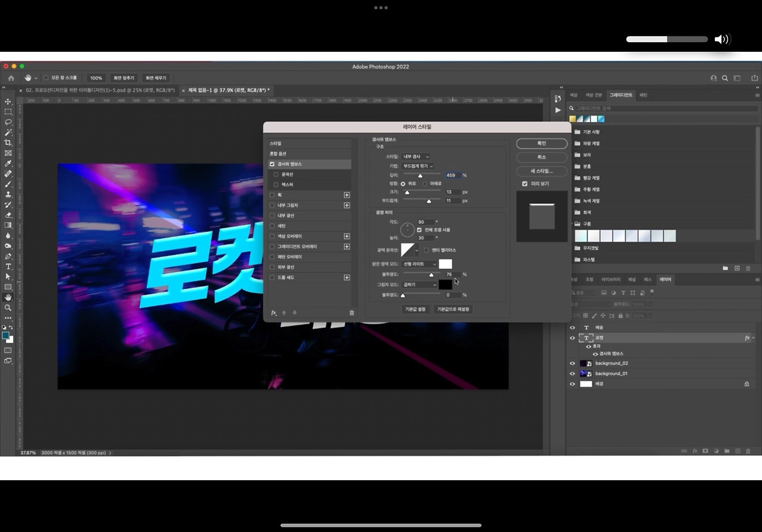This screenshot has height=532, width=762.
Task: Select the Move tool
Action: [8, 102]
